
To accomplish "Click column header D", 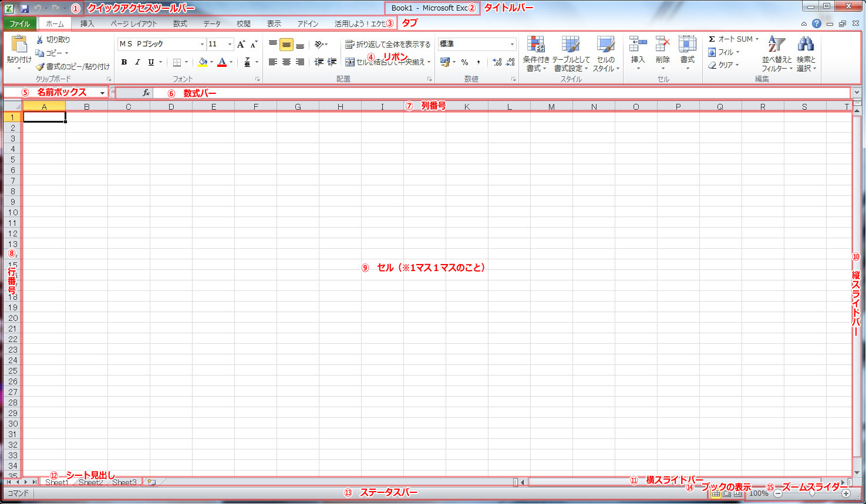I will pos(171,107).
